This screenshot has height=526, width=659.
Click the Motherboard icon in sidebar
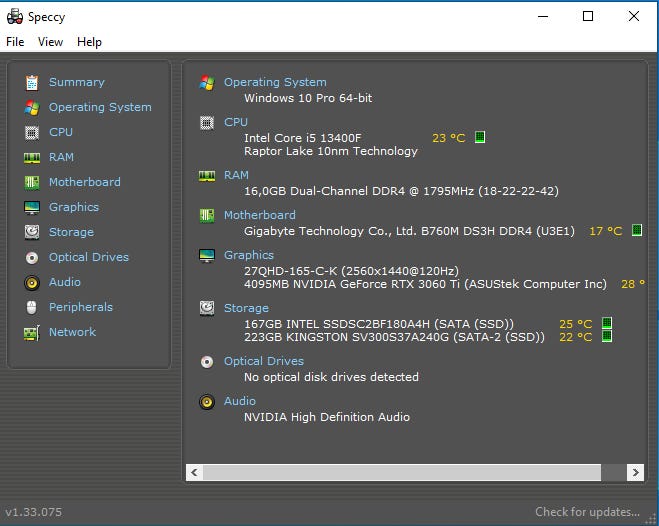click(x=32, y=183)
